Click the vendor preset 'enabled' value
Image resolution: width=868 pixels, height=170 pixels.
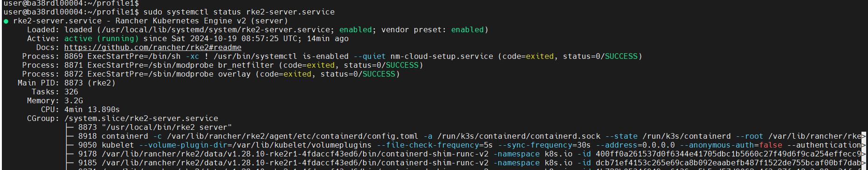click(x=467, y=30)
